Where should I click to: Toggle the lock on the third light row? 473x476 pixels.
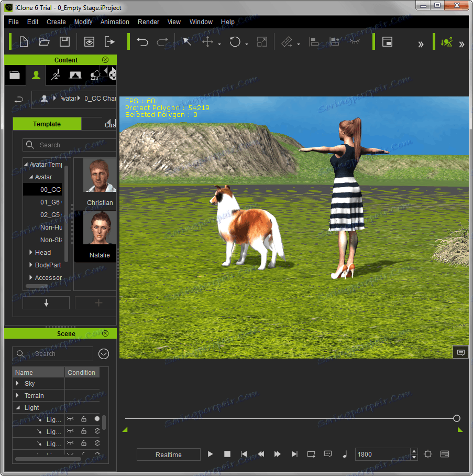pos(84,443)
